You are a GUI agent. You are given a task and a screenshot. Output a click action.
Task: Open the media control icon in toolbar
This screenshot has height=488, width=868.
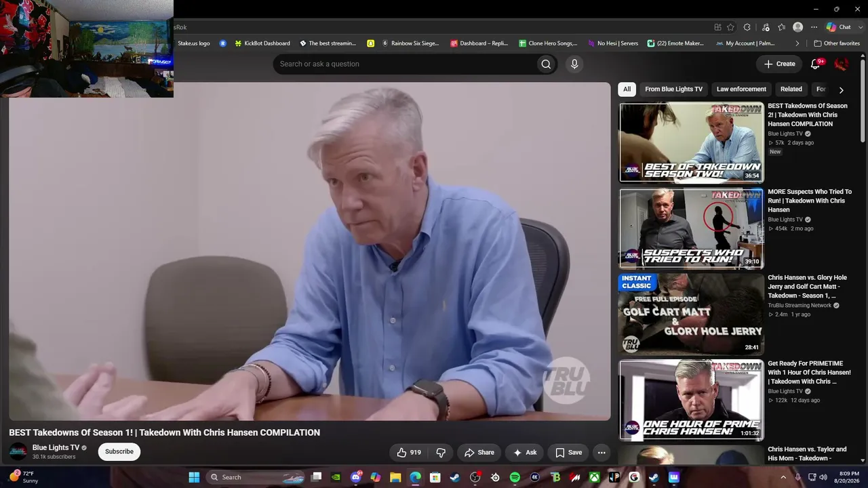pyautogui.click(x=766, y=27)
